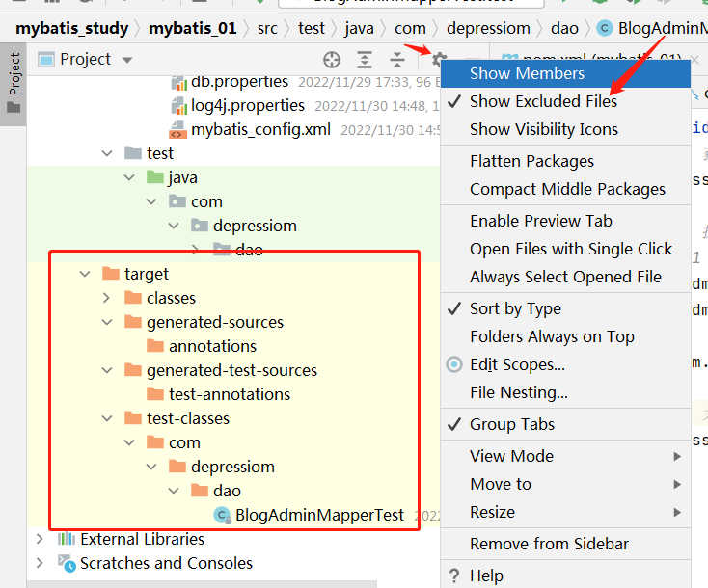Image resolution: width=708 pixels, height=588 pixels.
Task: Toggle Enable Preview Tab option
Action: click(566, 221)
